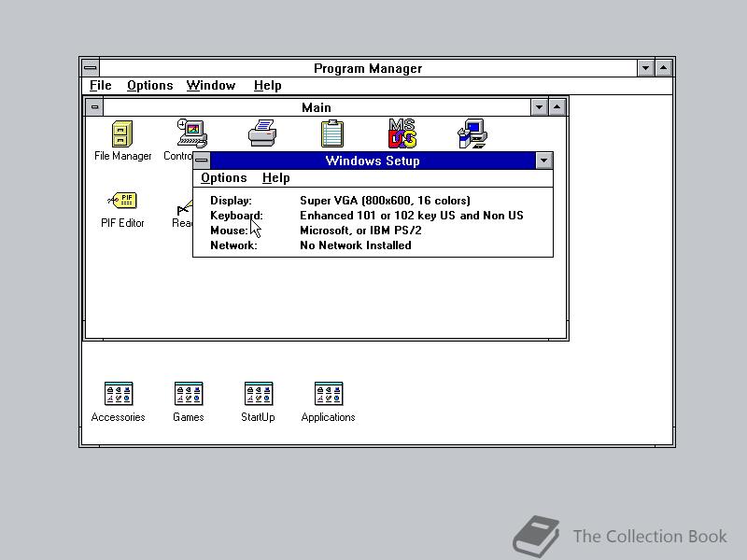Image resolution: width=747 pixels, height=560 pixels.
Task: Launch the MS-DOS Prompt icon
Action: pyautogui.click(x=402, y=133)
